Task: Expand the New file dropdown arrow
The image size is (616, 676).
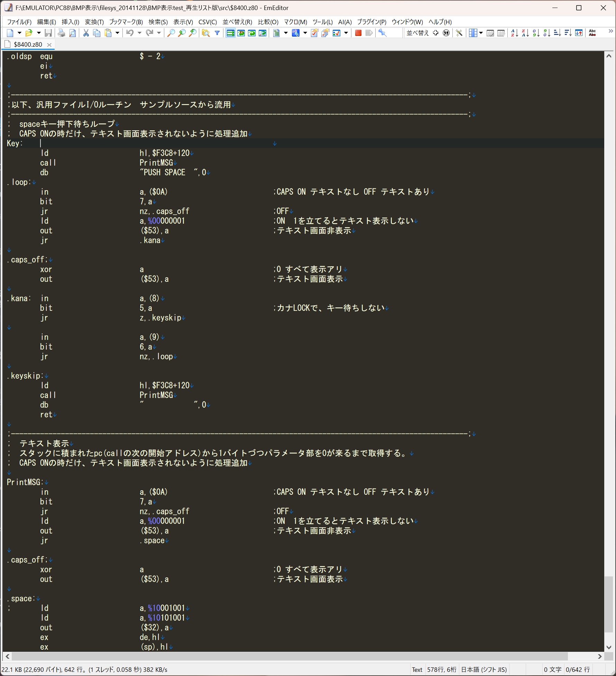Action: coord(19,33)
